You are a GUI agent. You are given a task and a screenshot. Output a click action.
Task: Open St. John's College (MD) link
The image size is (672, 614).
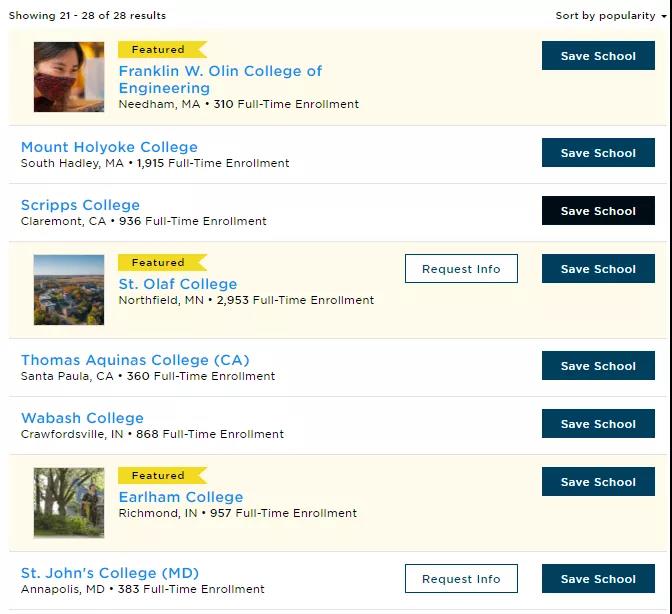[x=110, y=573]
